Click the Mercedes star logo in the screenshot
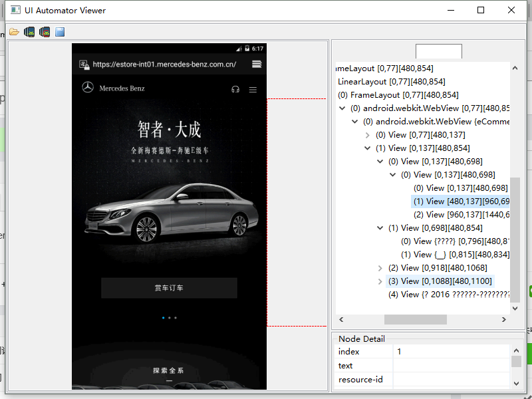 (88, 87)
